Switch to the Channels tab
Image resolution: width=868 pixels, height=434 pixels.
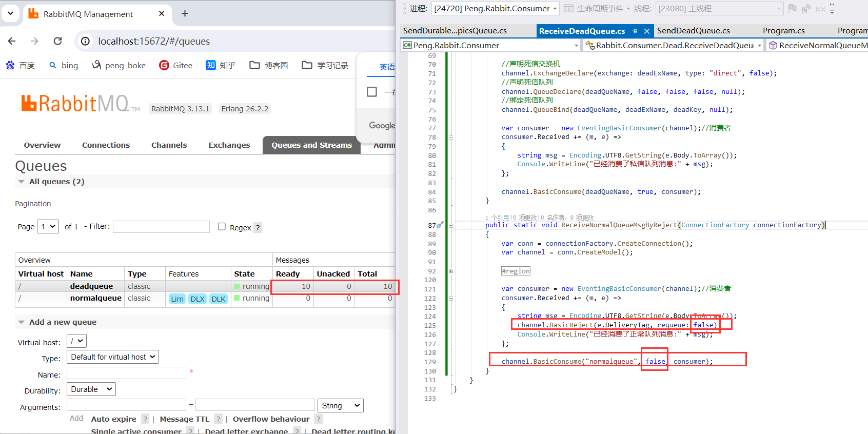click(x=169, y=145)
